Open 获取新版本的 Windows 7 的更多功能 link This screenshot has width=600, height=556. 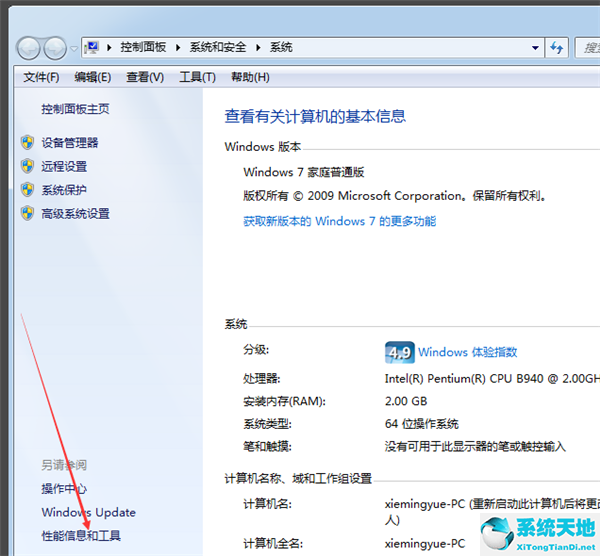[340, 221]
